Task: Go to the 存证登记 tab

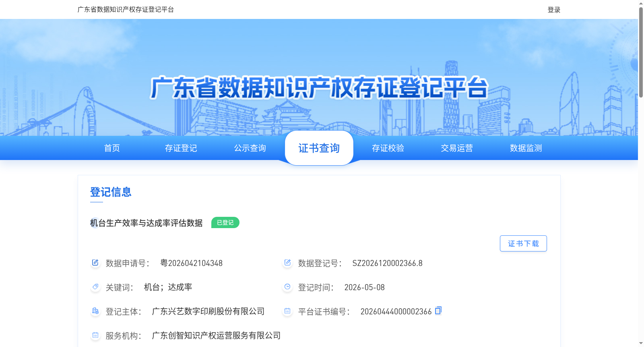Action: tap(181, 148)
